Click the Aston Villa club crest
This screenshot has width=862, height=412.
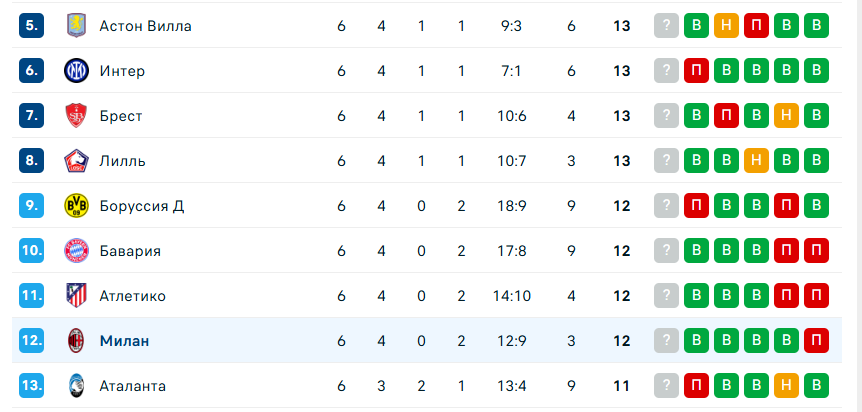point(75,26)
